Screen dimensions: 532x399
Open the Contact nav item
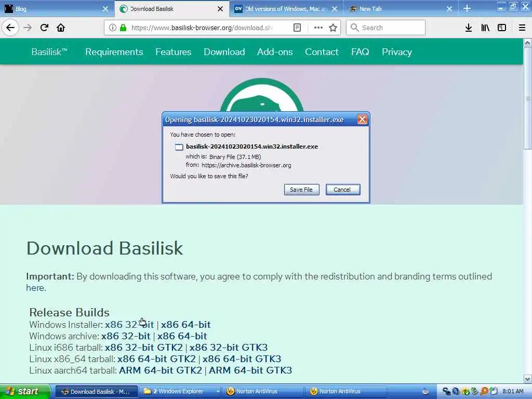(x=322, y=52)
